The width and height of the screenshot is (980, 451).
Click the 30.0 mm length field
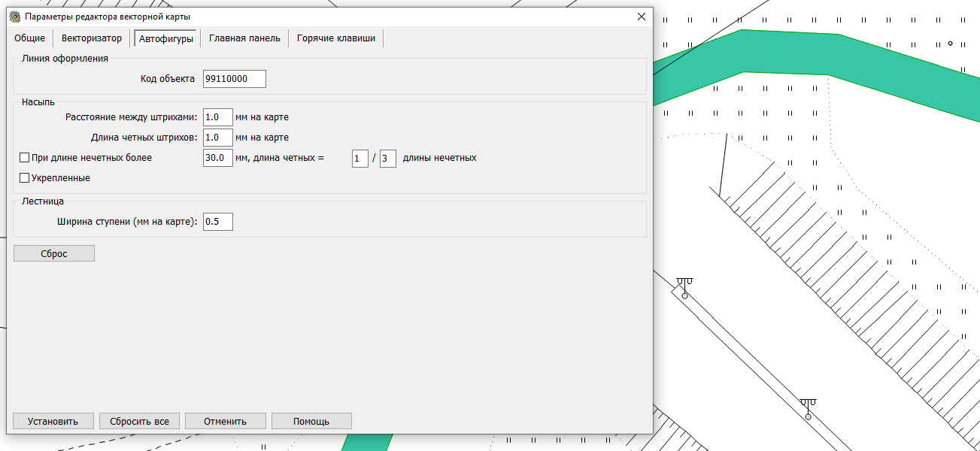(217, 159)
